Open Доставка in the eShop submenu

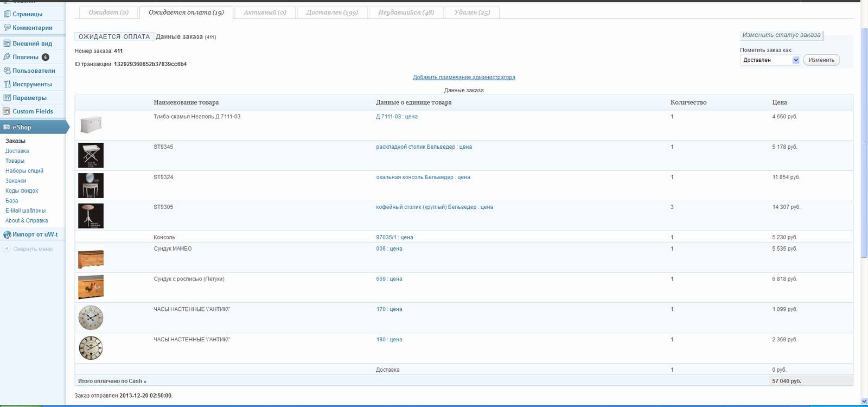17,151
